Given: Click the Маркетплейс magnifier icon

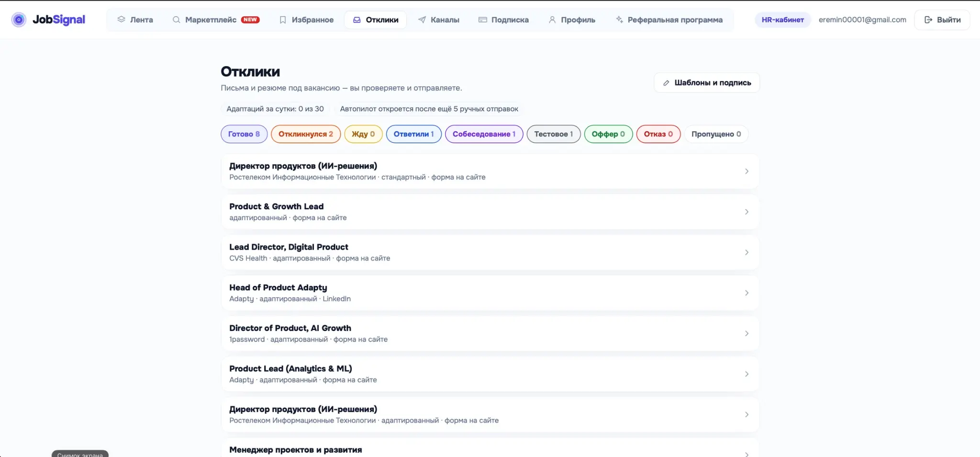Looking at the screenshot, I should tap(176, 20).
